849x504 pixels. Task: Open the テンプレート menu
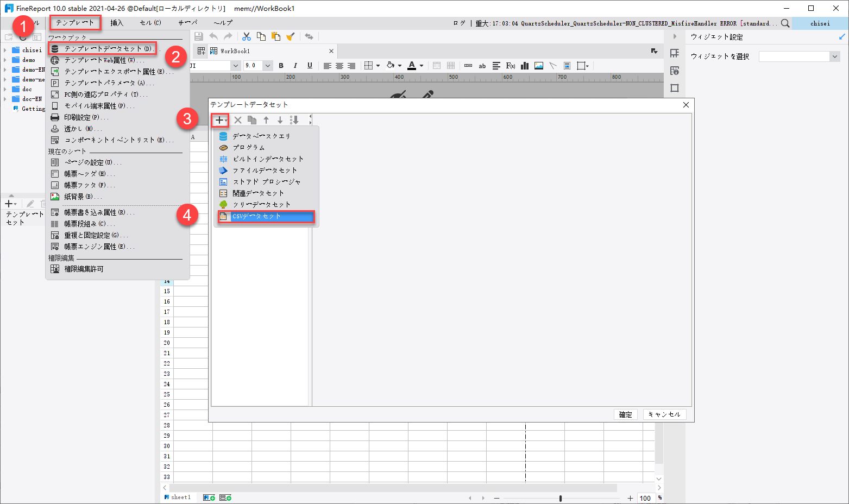pyautogui.click(x=75, y=23)
